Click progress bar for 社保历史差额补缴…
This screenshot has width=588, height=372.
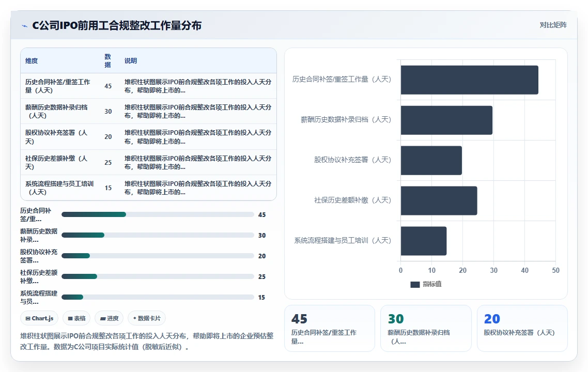coord(158,276)
